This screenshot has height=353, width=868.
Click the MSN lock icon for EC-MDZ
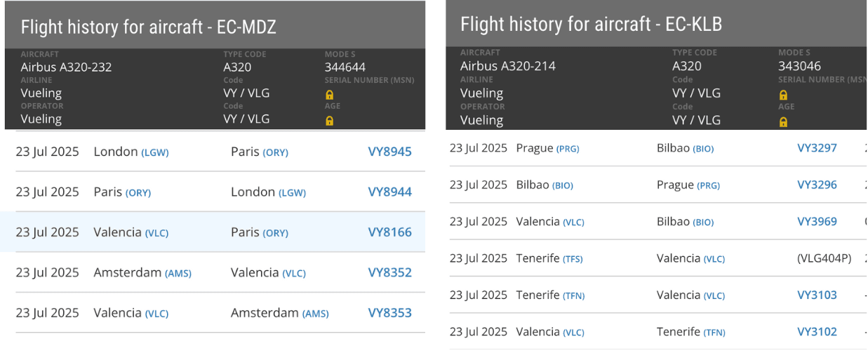tap(329, 95)
